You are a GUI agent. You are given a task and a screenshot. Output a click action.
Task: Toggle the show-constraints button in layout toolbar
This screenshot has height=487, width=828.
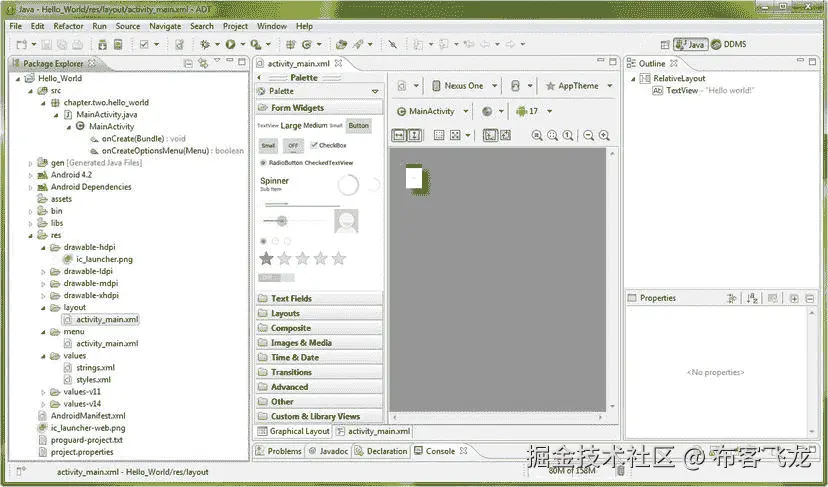point(490,135)
